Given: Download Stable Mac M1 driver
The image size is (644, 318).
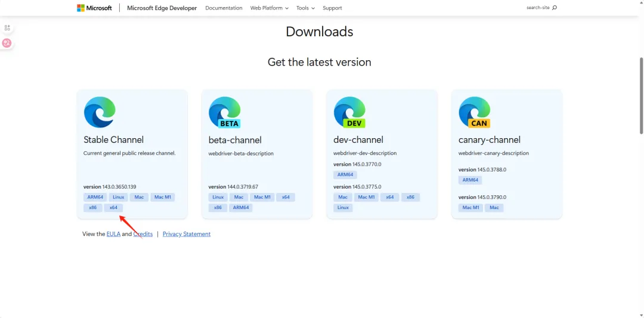Looking at the screenshot, I should click(163, 197).
